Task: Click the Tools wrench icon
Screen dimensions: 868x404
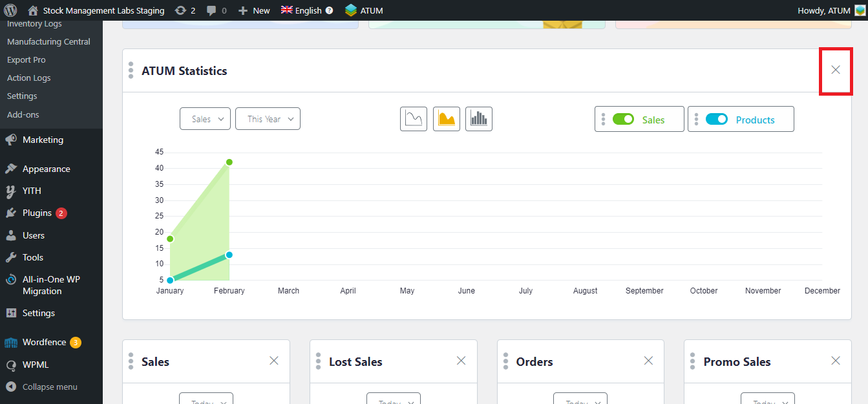Action: point(11,257)
